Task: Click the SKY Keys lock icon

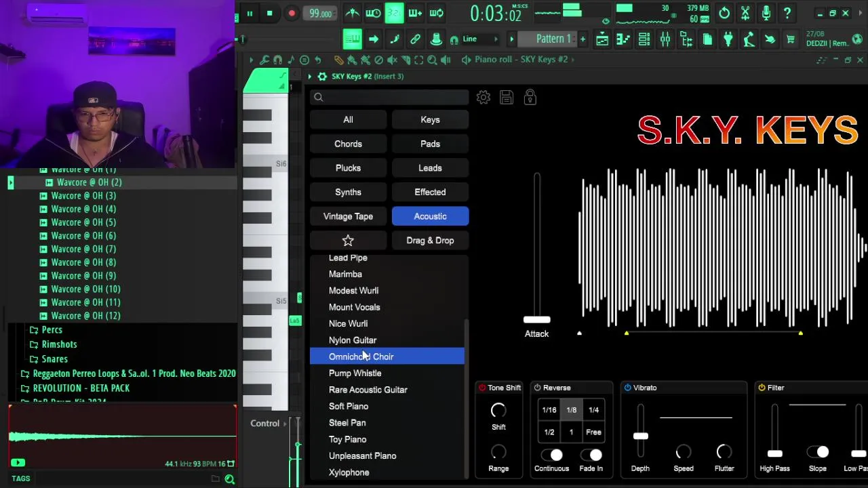Action: point(530,97)
